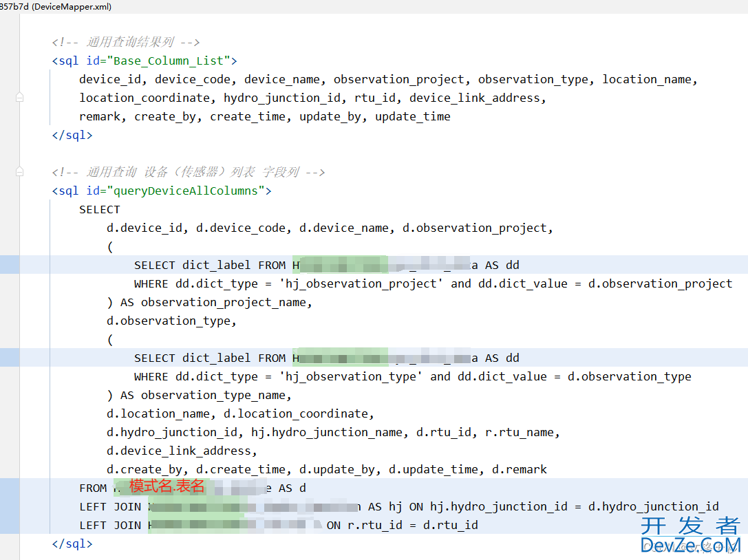The width and height of the screenshot is (748, 560).
Task: Click location_name at end of first column line
Action: (x=646, y=79)
